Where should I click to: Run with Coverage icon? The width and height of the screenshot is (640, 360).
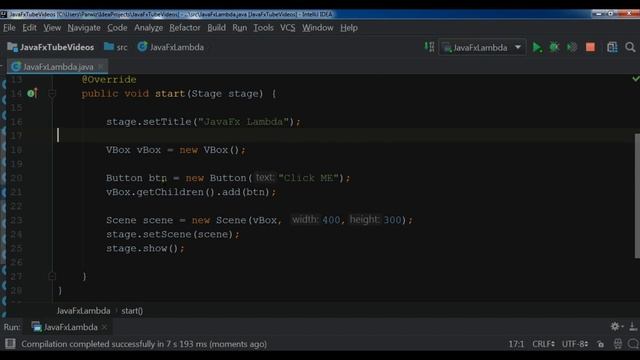click(572, 47)
